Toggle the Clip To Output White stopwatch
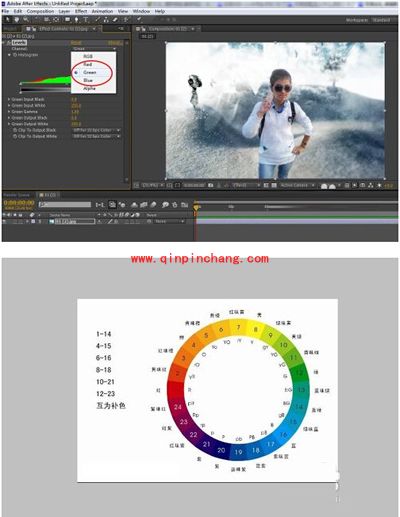 15,136
